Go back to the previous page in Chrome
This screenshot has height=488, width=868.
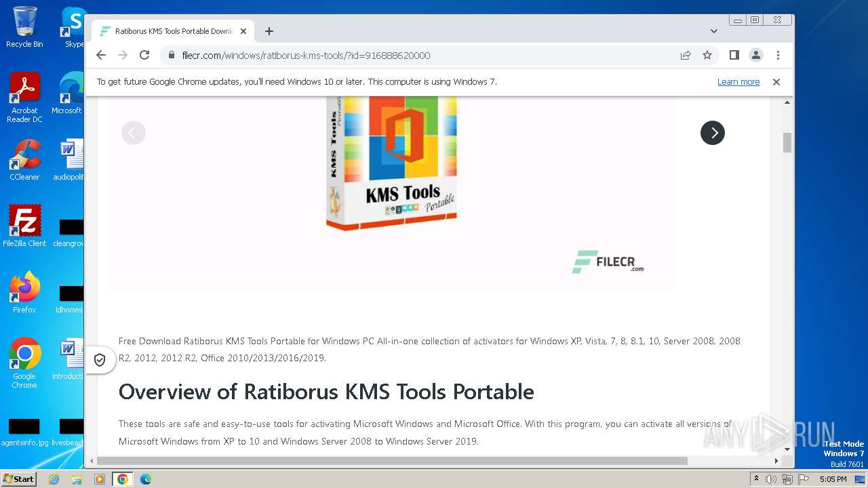[x=101, y=55]
